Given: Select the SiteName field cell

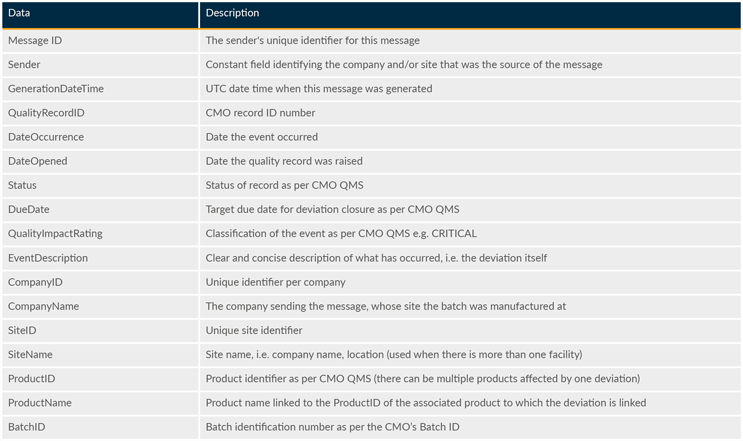Looking at the screenshot, I should click(30, 355).
